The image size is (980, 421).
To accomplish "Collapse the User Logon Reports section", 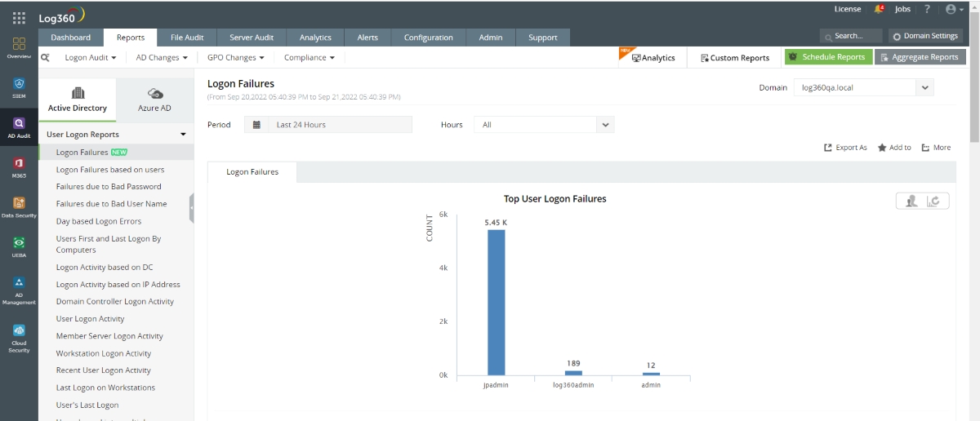I will coord(183,135).
